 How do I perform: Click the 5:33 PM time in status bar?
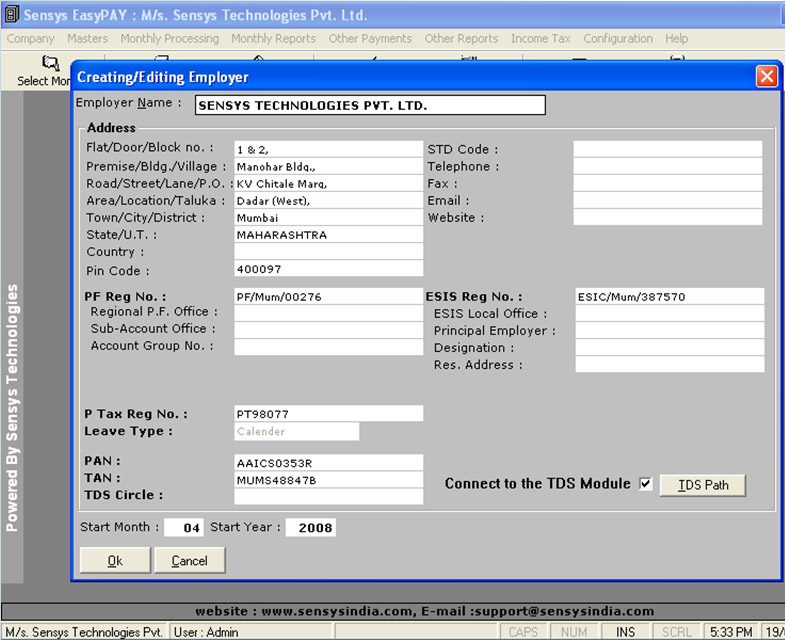[731, 632]
